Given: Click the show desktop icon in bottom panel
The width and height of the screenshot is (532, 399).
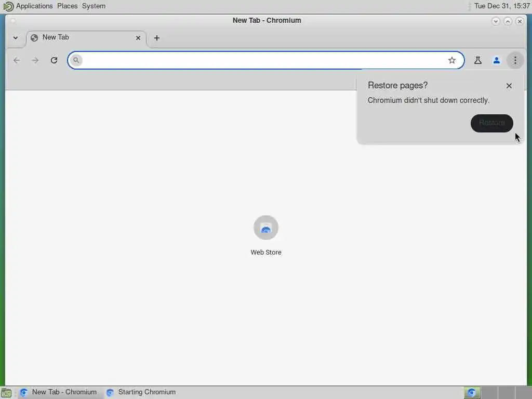Looking at the screenshot, I should tap(6, 393).
